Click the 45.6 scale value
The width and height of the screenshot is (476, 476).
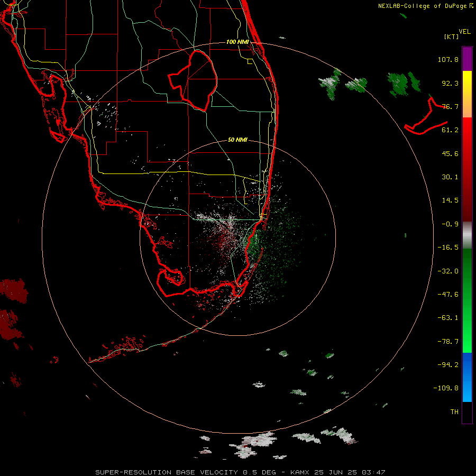[x=450, y=153]
